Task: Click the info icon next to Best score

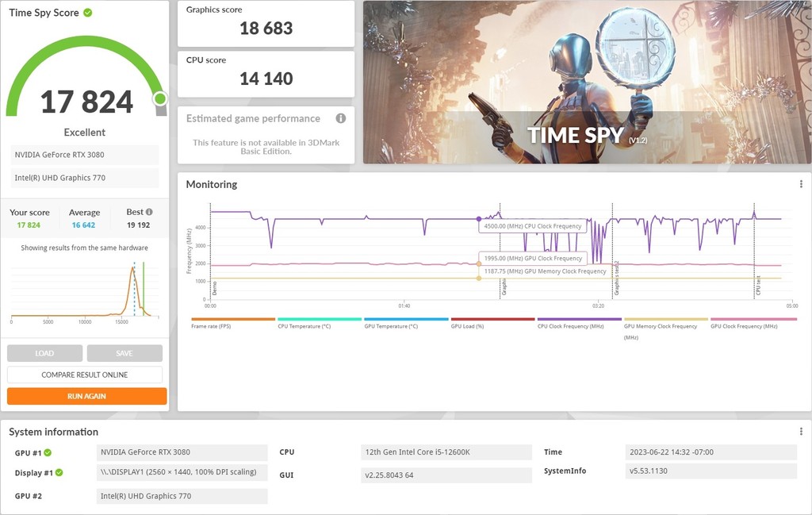Action: click(x=149, y=212)
